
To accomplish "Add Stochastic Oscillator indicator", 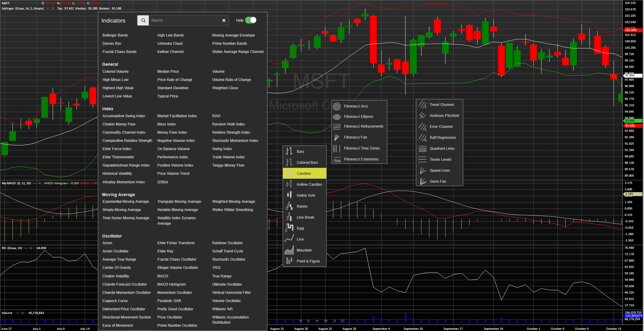I will 229,259.
